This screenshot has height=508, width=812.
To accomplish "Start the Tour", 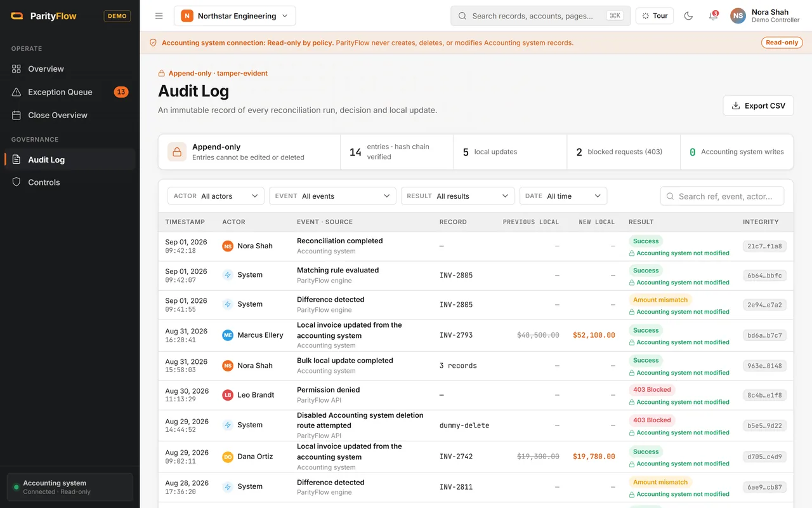I will tap(655, 16).
